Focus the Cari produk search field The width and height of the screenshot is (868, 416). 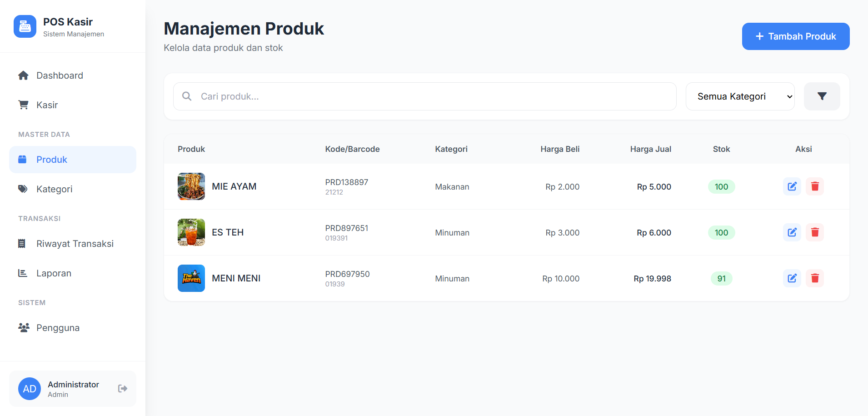tap(424, 96)
